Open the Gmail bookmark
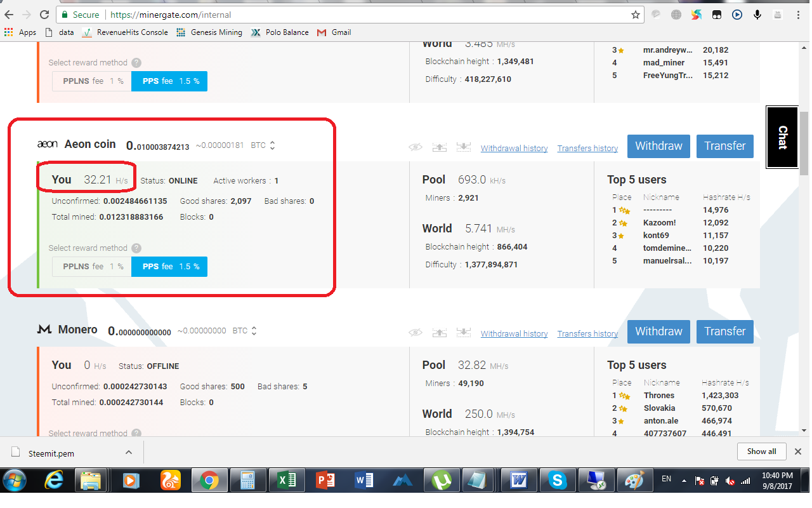 coord(334,32)
